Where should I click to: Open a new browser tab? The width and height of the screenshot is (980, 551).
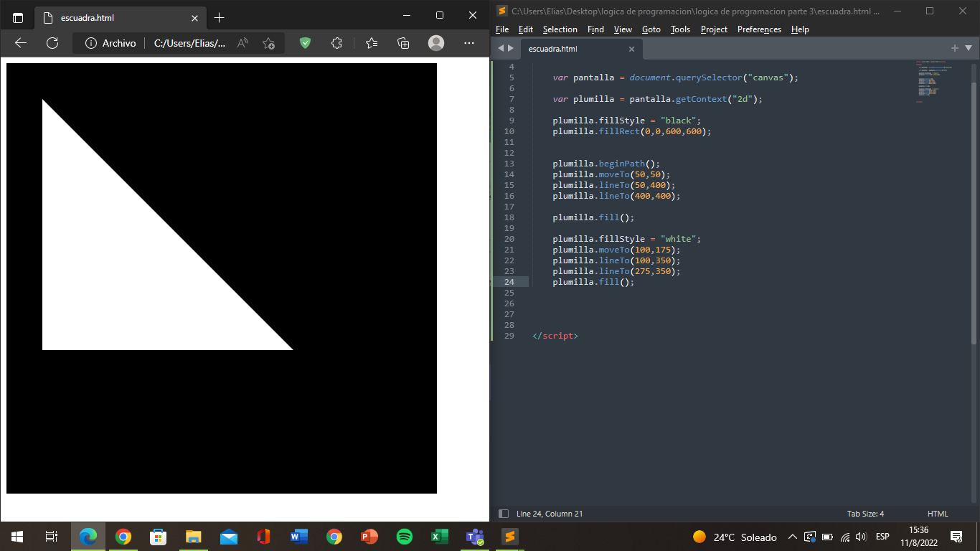tap(220, 17)
